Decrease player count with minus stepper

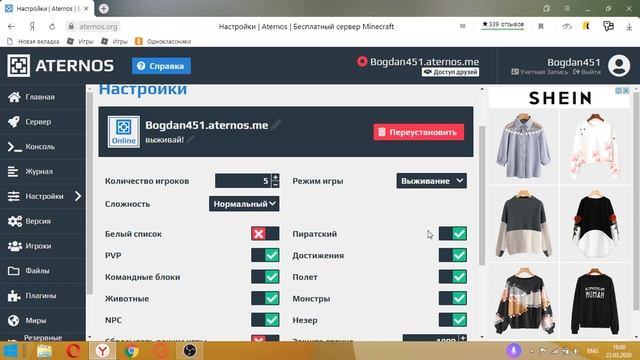(x=276, y=184)
